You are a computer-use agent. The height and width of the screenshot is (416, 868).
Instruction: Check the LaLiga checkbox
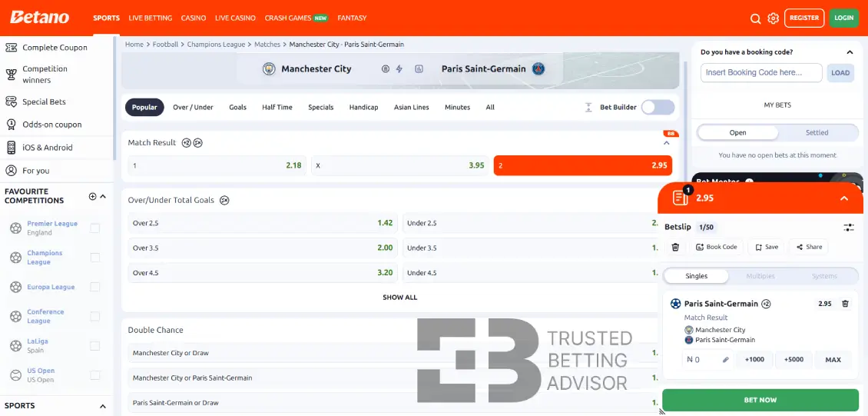(x=95, y=346)
